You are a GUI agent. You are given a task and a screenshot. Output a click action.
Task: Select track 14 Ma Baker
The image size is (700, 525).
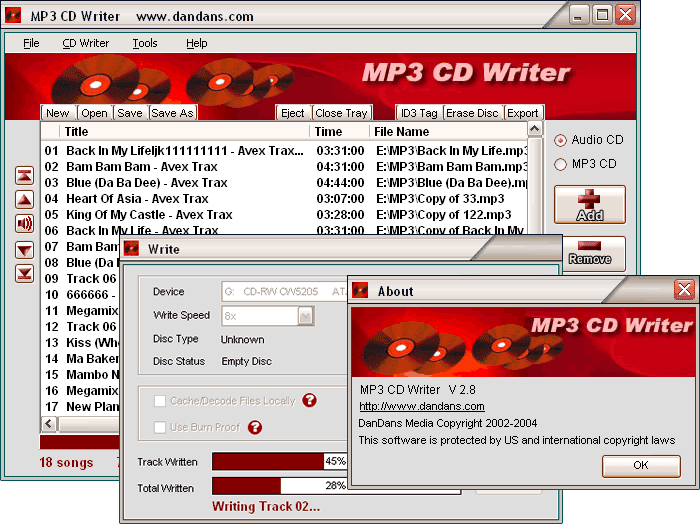click(x=81, y=359)
